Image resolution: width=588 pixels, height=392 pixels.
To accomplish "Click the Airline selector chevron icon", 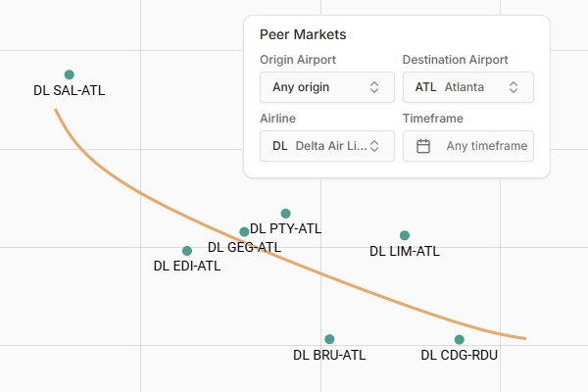I will click(x=374, y=146).
